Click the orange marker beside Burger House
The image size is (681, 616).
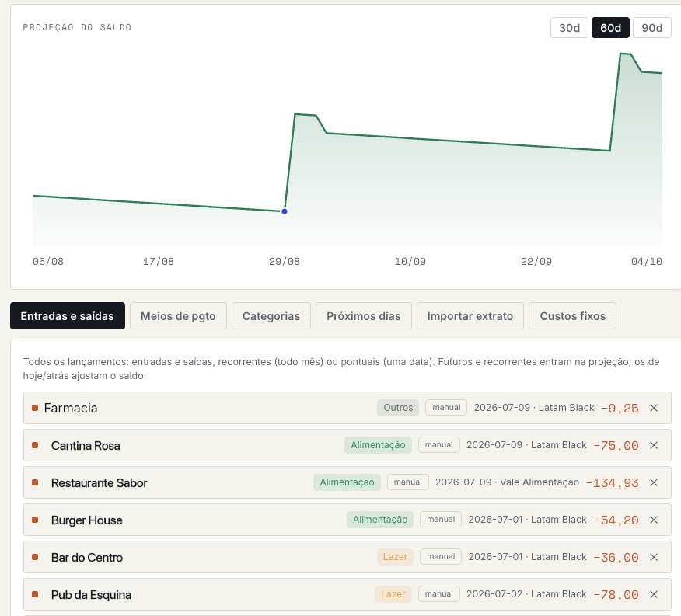click(35, 520)
